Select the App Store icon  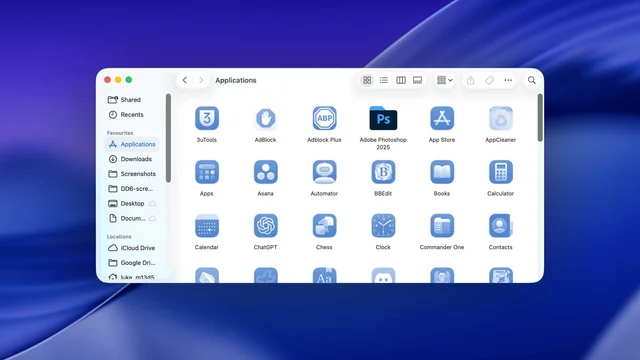(442, 118)
